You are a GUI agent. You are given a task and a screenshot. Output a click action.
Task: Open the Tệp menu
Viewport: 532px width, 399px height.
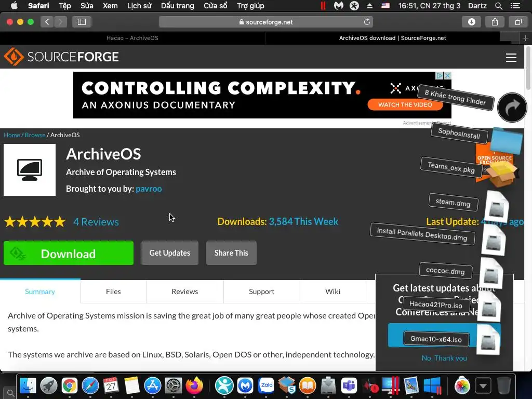(x=65, y=6)
